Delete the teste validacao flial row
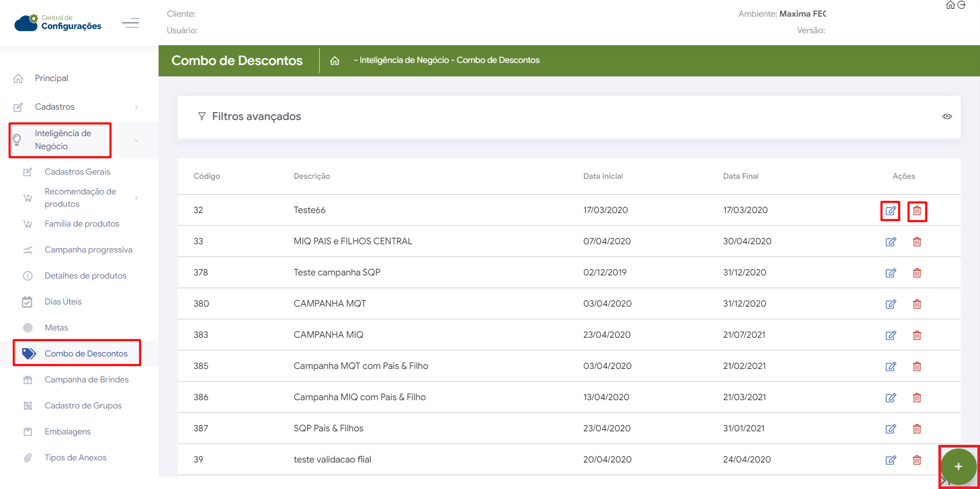This screenshot has height=489, width=980. [x=917, y=460]
